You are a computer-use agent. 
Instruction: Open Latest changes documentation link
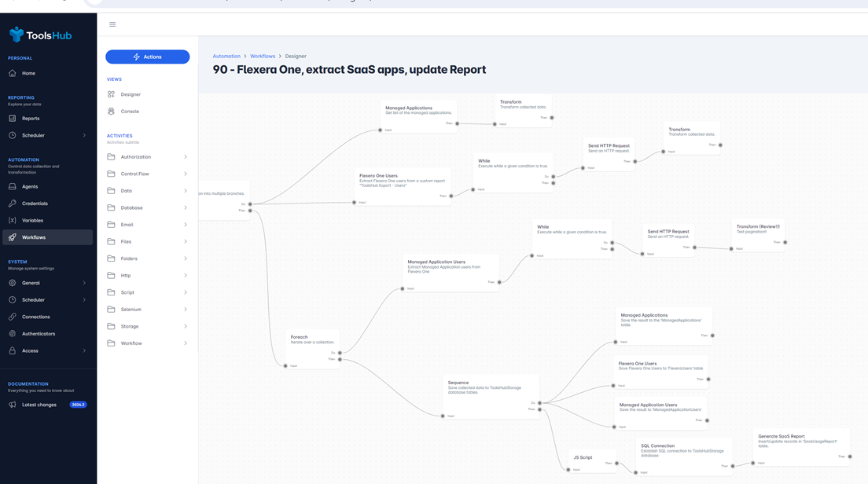point(39,405)
